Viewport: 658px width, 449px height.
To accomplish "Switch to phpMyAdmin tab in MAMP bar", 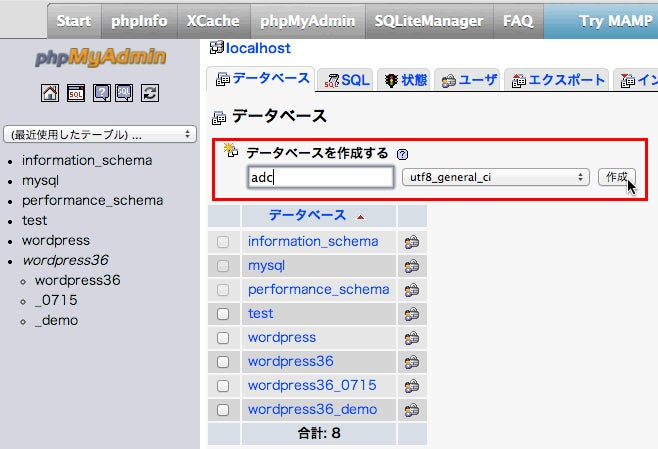I will [308, 21].
